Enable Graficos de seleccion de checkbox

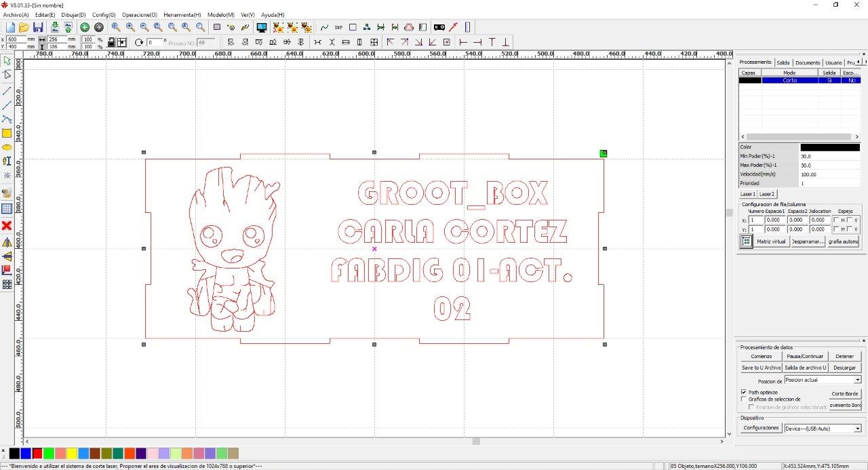tap(744, 399)
